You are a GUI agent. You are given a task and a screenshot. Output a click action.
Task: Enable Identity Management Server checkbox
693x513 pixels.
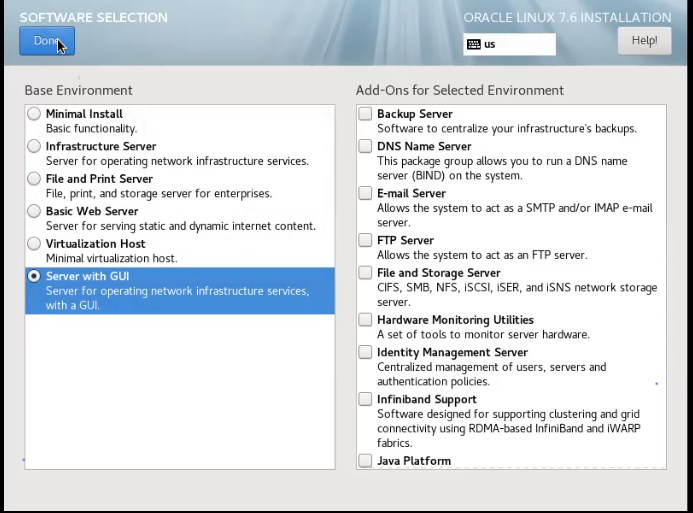(365, 352)
